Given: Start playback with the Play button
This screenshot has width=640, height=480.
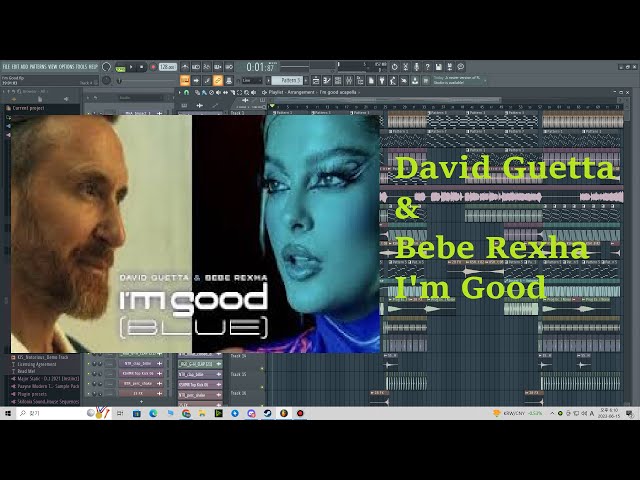Looking at the screenshot, I should (x=131, y=67).
